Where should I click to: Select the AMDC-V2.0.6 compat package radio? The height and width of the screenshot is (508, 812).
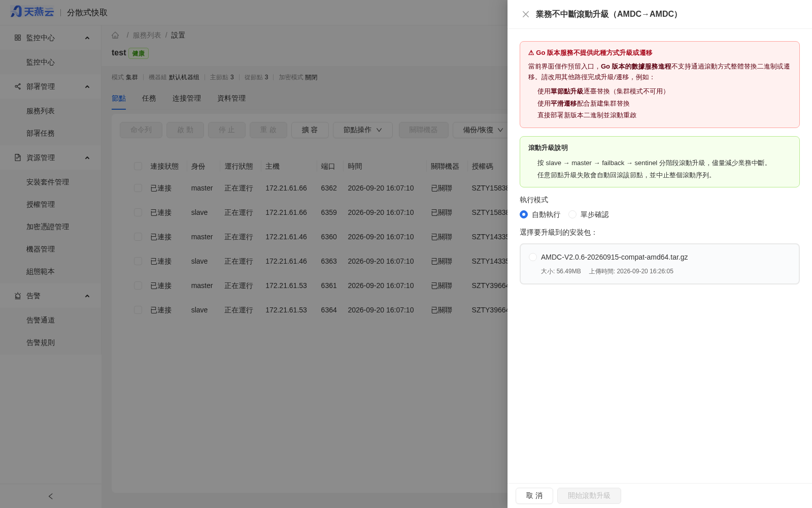533,257
